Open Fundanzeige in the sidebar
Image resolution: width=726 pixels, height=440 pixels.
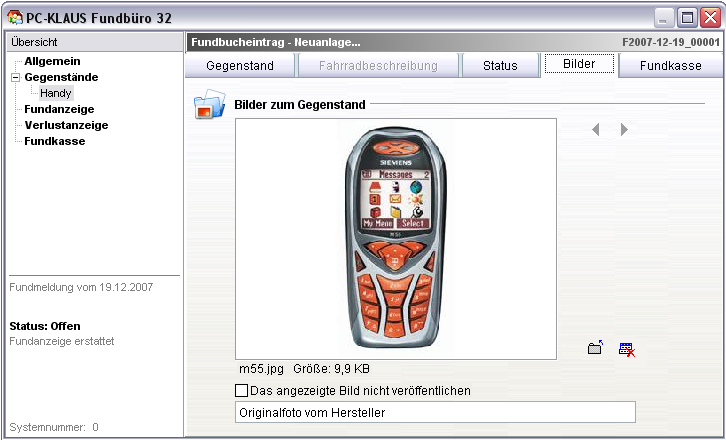click(x=59, y=109)
